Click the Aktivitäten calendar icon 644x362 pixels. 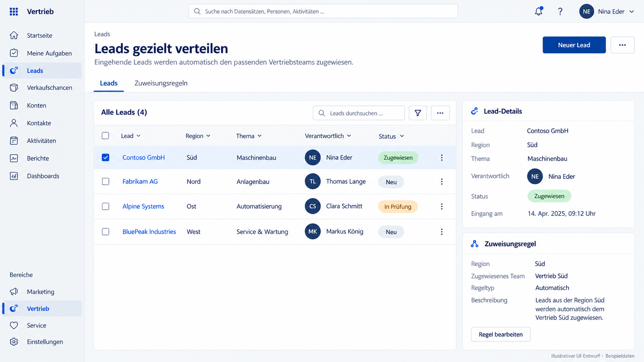[x=14, y=141]
